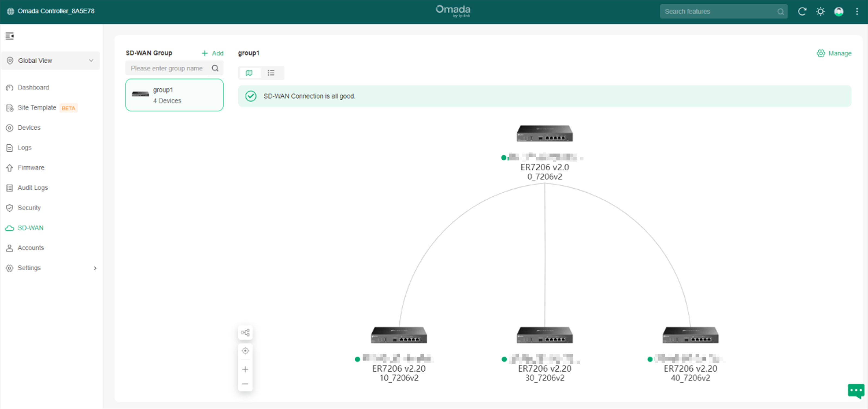Open Audit Logs in the sidebar
The image size is (868, 409).
click(x=33, y=188)
